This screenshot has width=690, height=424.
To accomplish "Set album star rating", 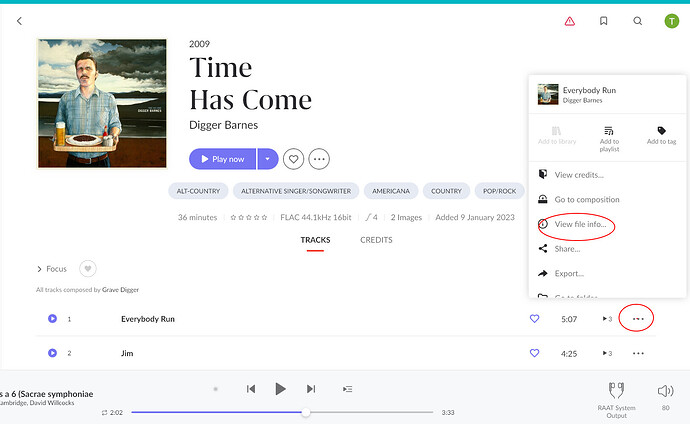I will coord(249,217).
